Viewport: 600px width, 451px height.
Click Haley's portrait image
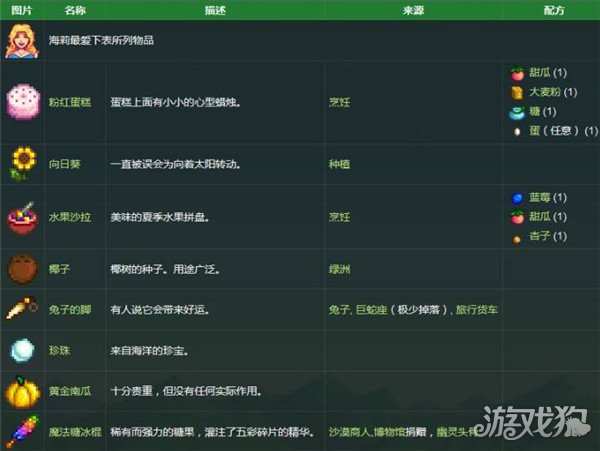pos(22,41)
